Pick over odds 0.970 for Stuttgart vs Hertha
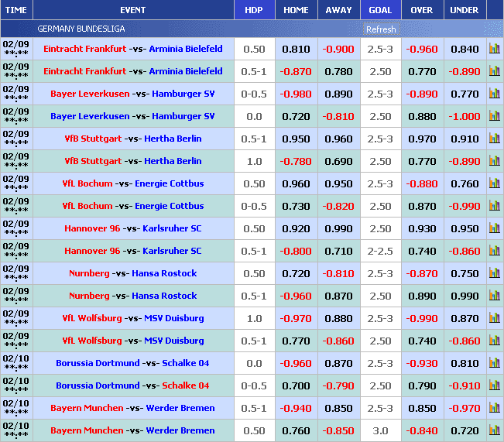Viewport: 504px width, 442px height. click(x=422, y=139)
